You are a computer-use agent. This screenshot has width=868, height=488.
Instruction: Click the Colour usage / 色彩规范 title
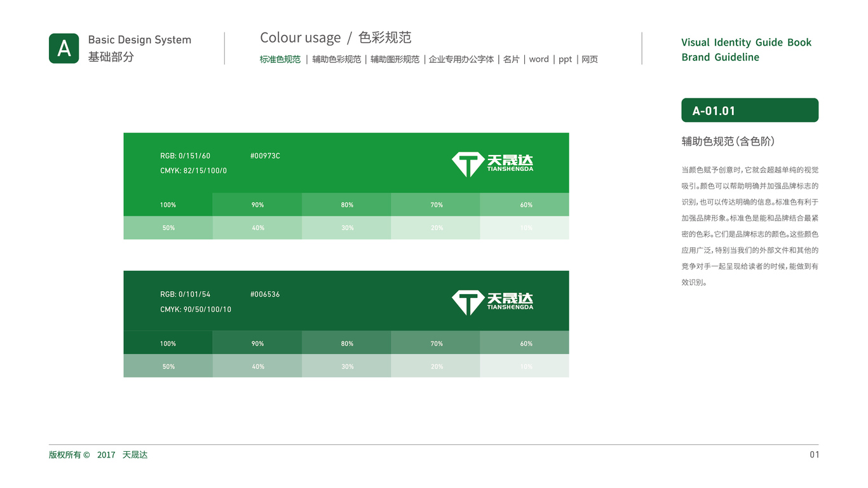coord(336,37)
